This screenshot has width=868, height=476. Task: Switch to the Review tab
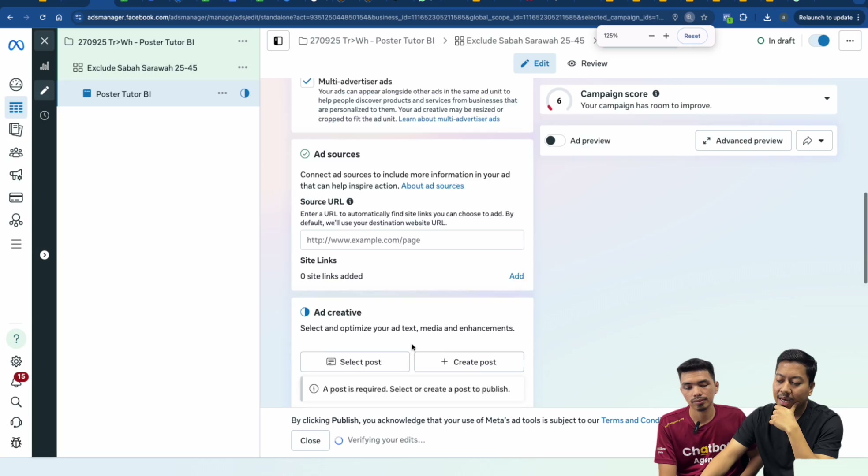click(x=587, y=63)
